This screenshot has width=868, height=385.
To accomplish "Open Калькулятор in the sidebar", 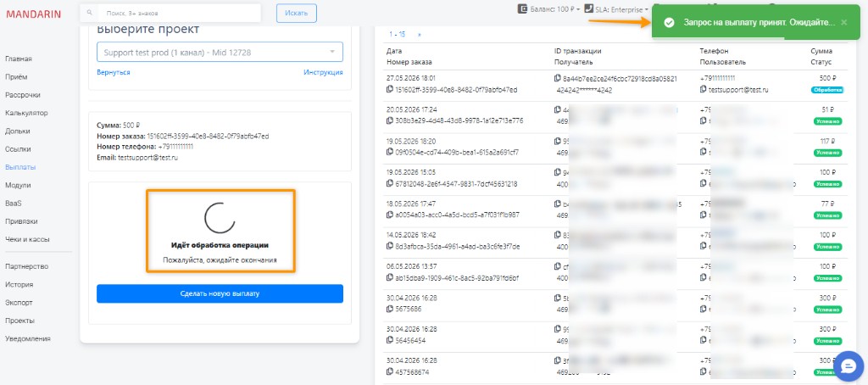I will tap(26, 113).
